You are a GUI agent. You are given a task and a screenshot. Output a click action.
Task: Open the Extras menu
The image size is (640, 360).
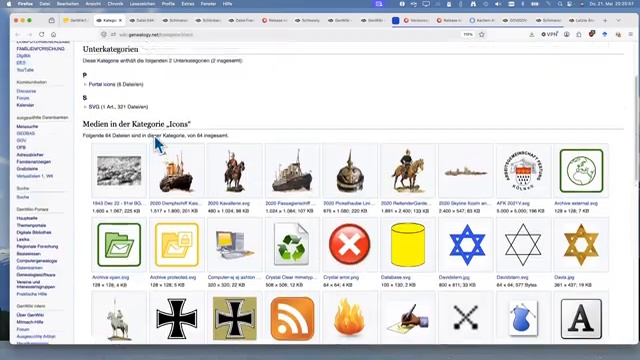point(188,4)
